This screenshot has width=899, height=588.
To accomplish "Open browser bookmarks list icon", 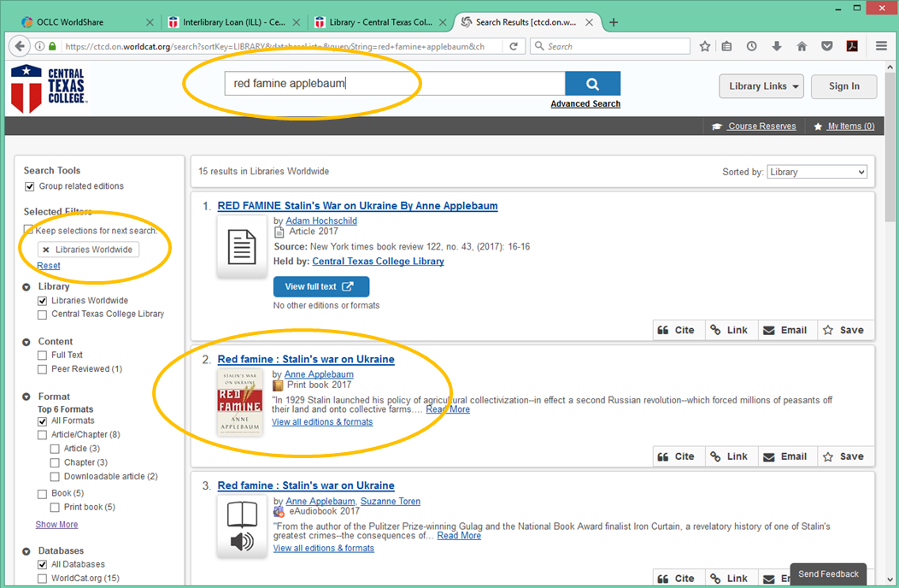I will (726, 46).
